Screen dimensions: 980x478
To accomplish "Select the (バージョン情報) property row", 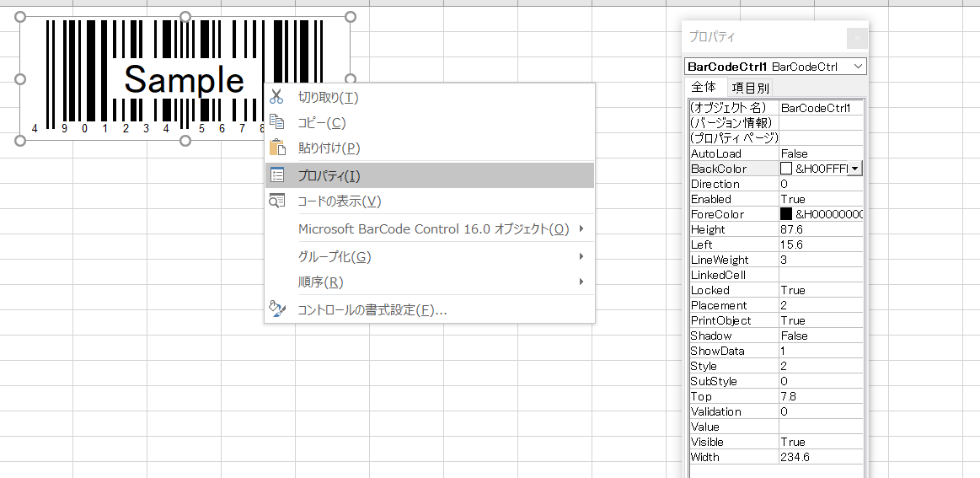I will [x=776, y=122].
